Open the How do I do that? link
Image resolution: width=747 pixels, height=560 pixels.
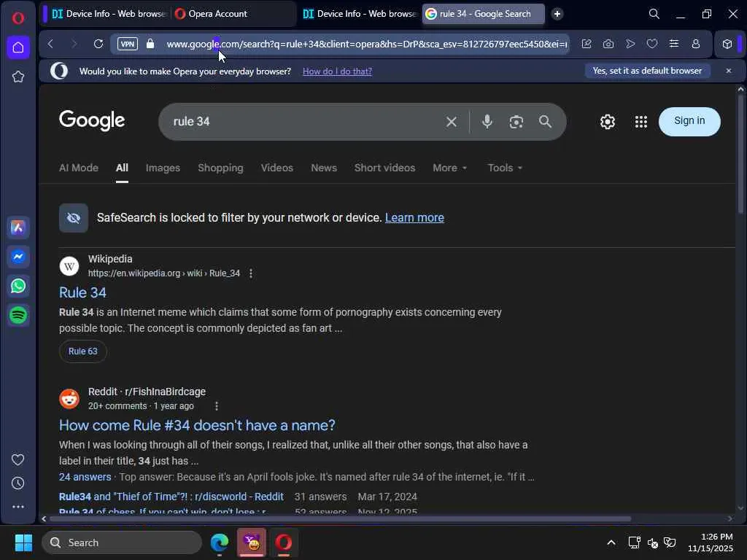[x=337, y=71]
